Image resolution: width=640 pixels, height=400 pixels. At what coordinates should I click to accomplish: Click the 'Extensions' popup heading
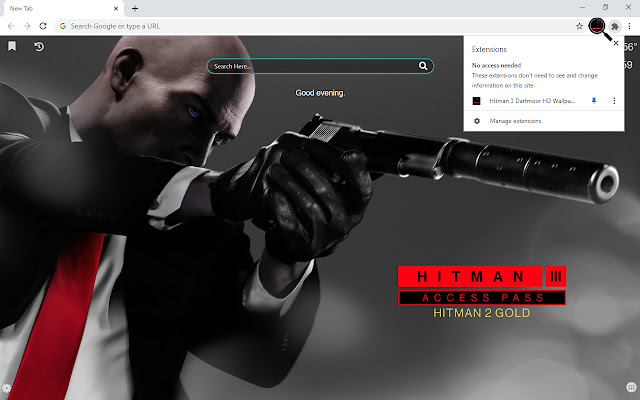point(489,49)
